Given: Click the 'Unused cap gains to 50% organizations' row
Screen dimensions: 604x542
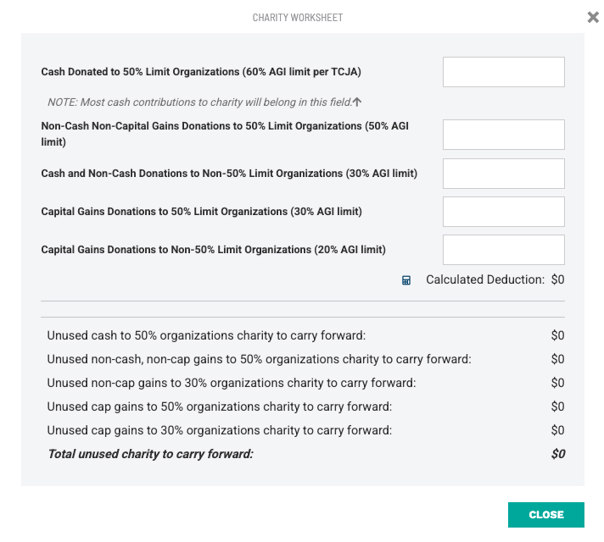Looking at the screenshot, I should 219,407.
